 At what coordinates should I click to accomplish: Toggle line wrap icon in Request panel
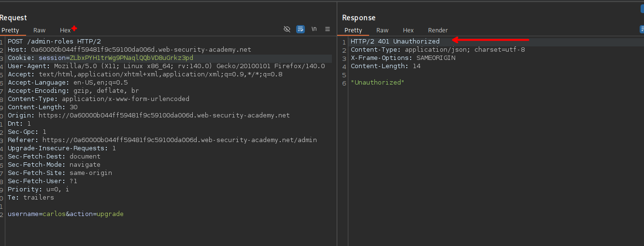point(301,29)
